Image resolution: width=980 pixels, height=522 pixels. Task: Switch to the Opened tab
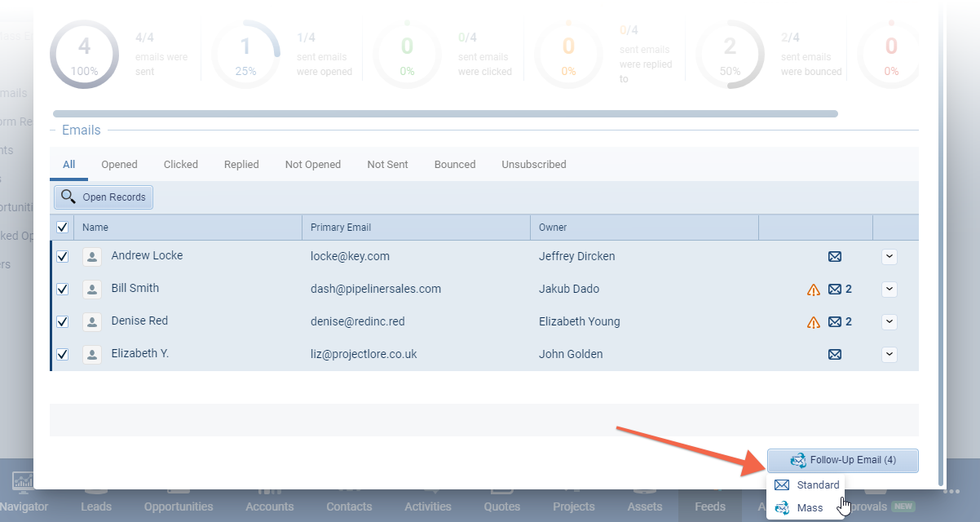[x=119, y=165]
